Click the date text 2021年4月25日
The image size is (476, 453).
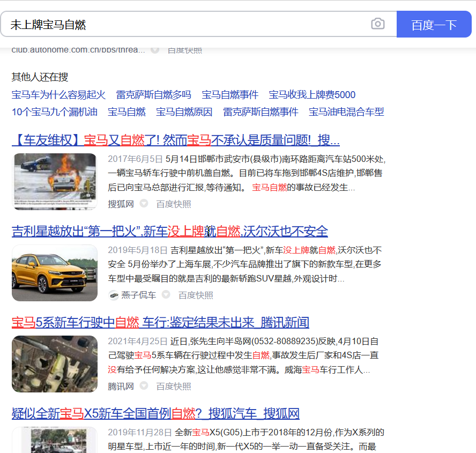coord(138,341)
